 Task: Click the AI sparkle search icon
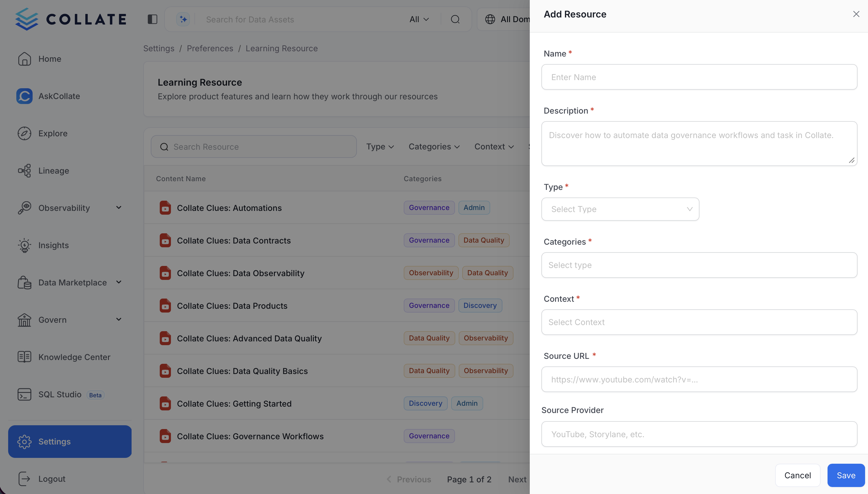tap(183, 19)
